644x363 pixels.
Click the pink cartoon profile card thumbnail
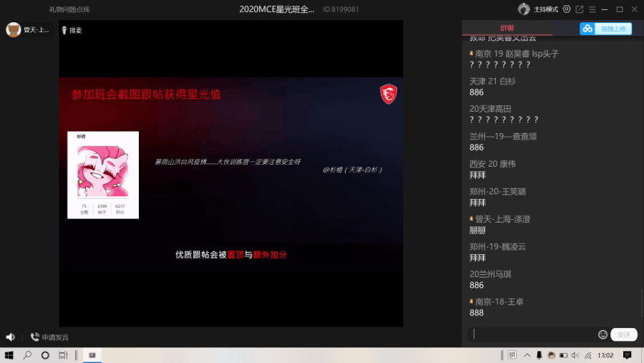103,175
